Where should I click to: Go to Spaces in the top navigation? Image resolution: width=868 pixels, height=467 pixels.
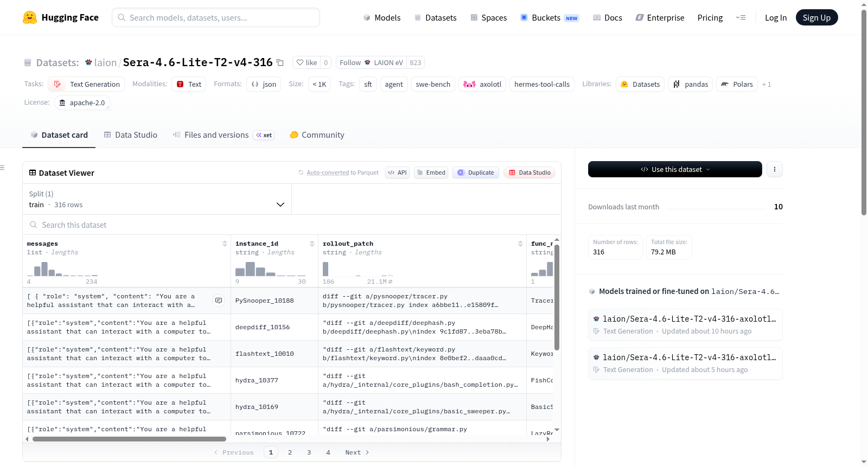488,17
